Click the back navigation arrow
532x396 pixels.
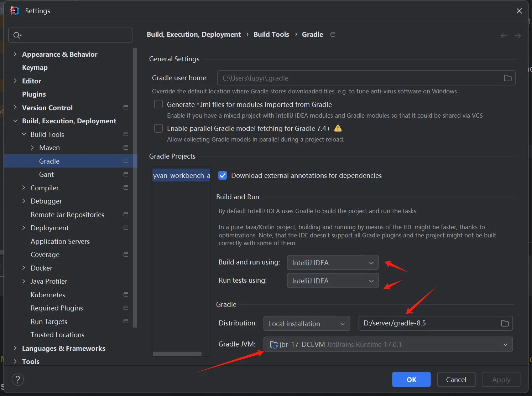click(x=504, y=36)
